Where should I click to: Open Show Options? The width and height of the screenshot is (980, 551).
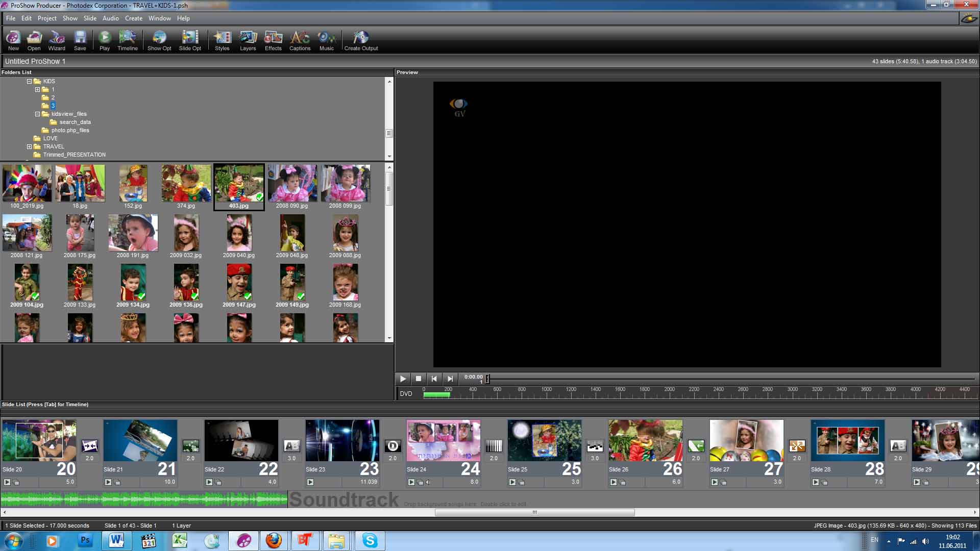pyautogui.click(x=159, y=40)
